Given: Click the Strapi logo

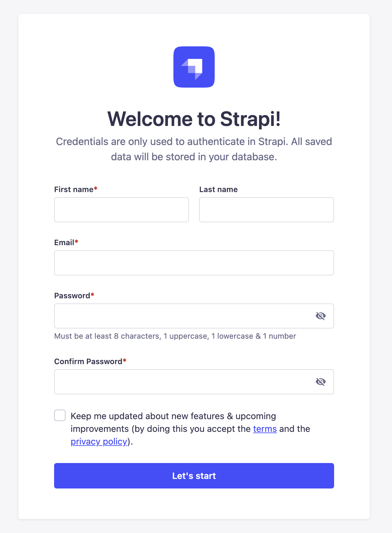Looking at the screenshot, I should point(194,67).
